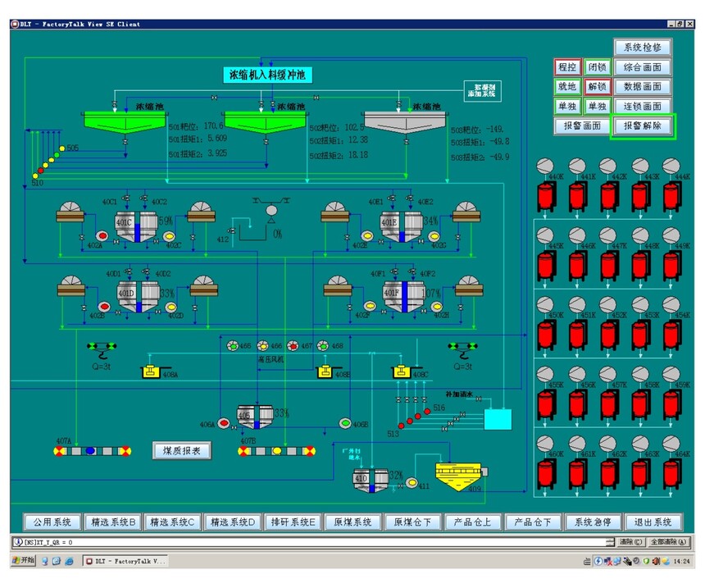The image size is (705, 588).
Task: Select the 503 grey thickener
Action: click(x=406, y=121)
